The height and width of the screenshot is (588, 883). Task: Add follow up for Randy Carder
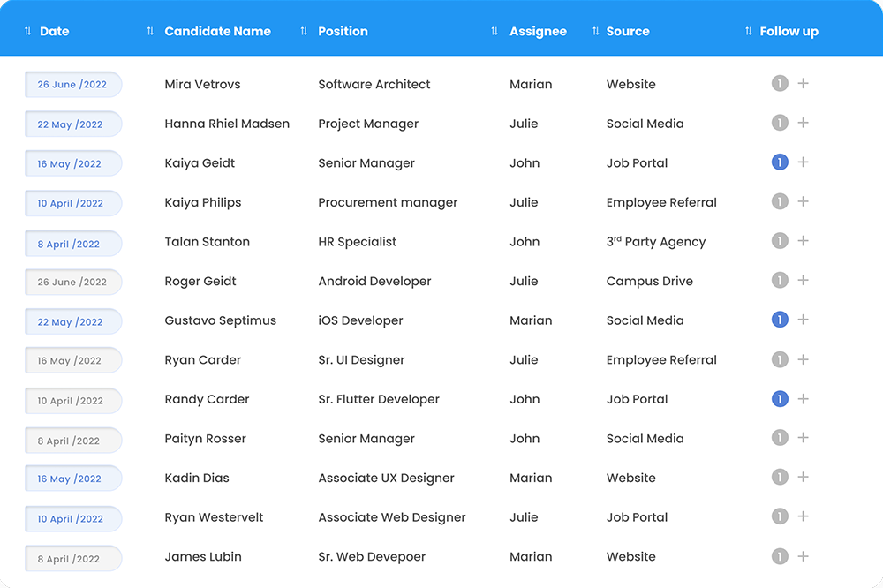pos(803,399)
